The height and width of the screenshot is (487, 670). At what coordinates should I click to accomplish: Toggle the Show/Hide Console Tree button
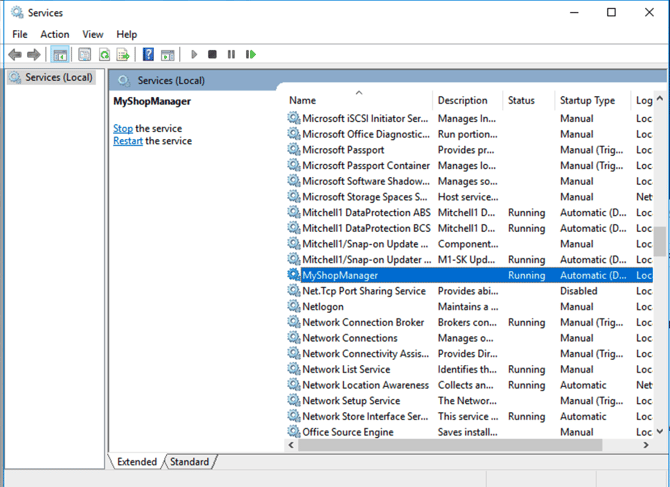point(60,54)
